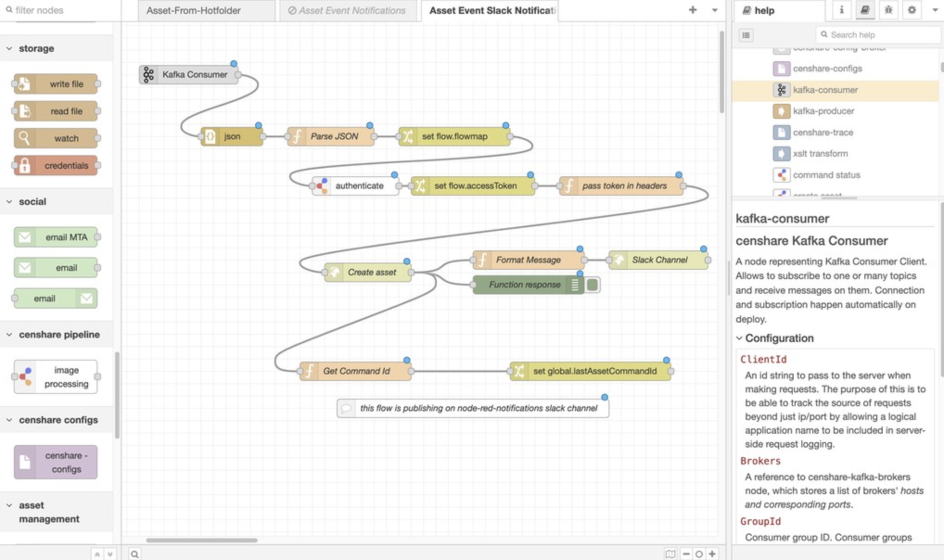Toggle the Function response debug output button
This screenshot has width=944, height=560.
pyautogui.click(x=592, y=285)
